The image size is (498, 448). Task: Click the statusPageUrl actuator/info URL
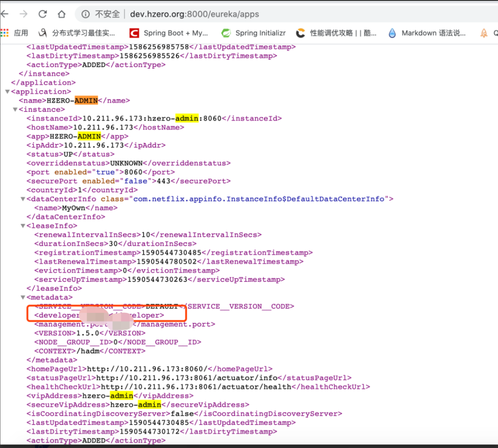pyautogui.click(x=187, y=378)
